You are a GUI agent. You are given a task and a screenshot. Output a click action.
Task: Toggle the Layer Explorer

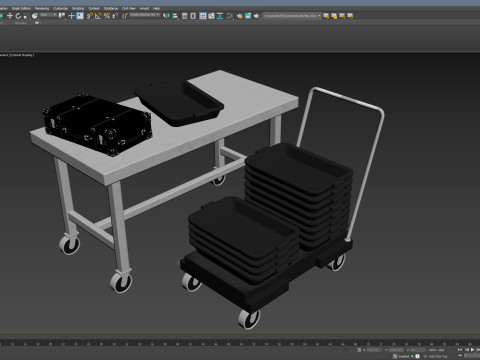pyautogui.click(x=193, y=16)
